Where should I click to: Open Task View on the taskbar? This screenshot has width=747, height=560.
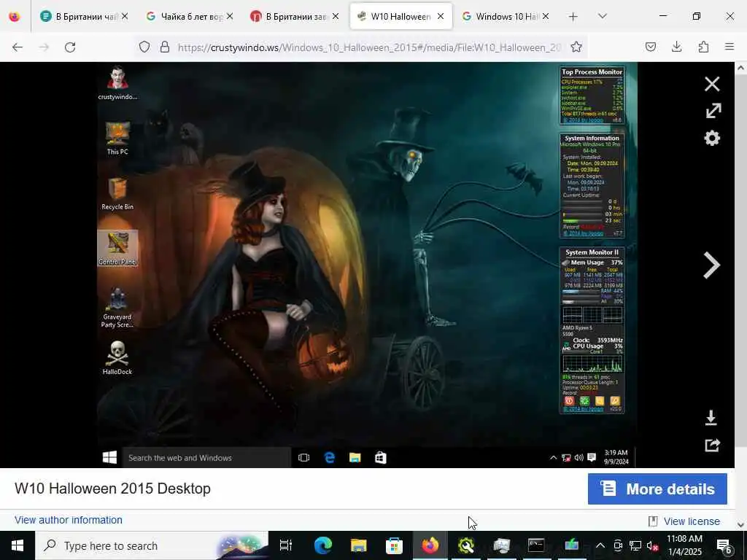click(286, 545)
